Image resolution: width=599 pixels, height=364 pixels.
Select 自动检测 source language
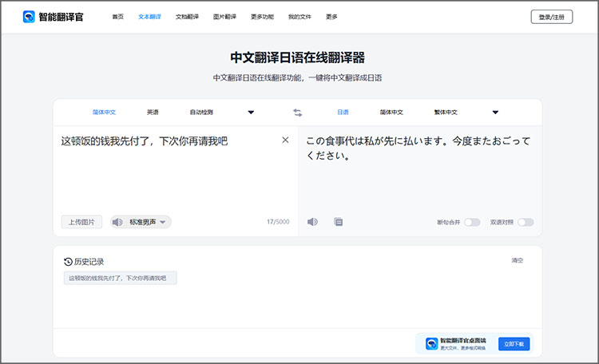[x=201, y=113]
